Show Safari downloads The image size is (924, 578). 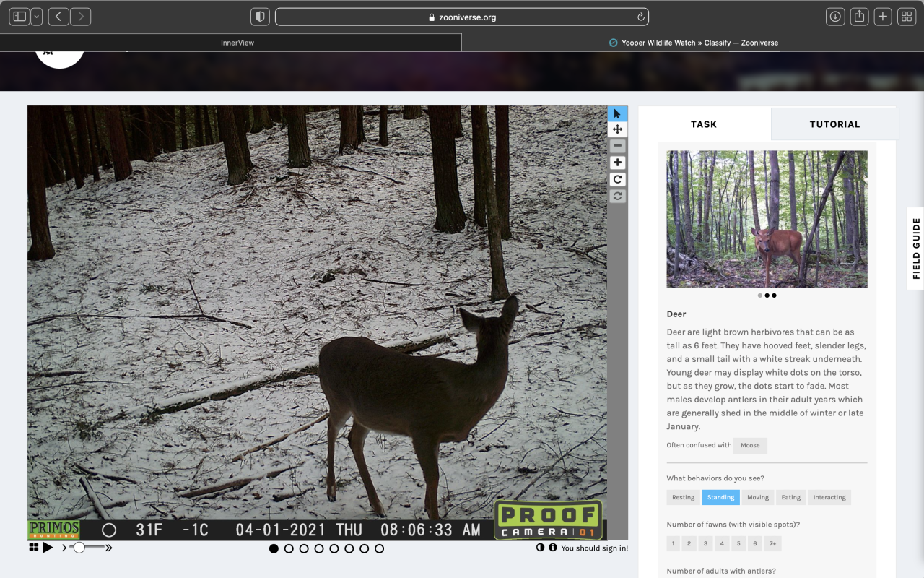[835, 17]
